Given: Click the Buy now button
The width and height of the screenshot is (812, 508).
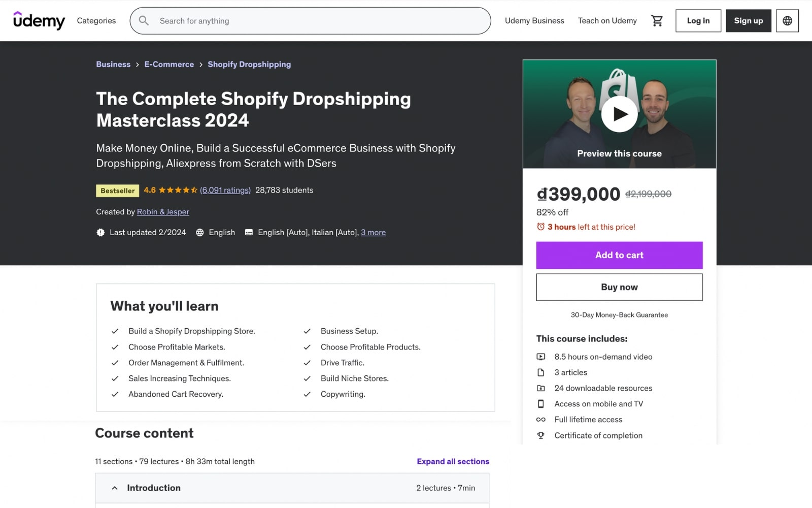Looking at the screenshot, I should click(619, 287).
